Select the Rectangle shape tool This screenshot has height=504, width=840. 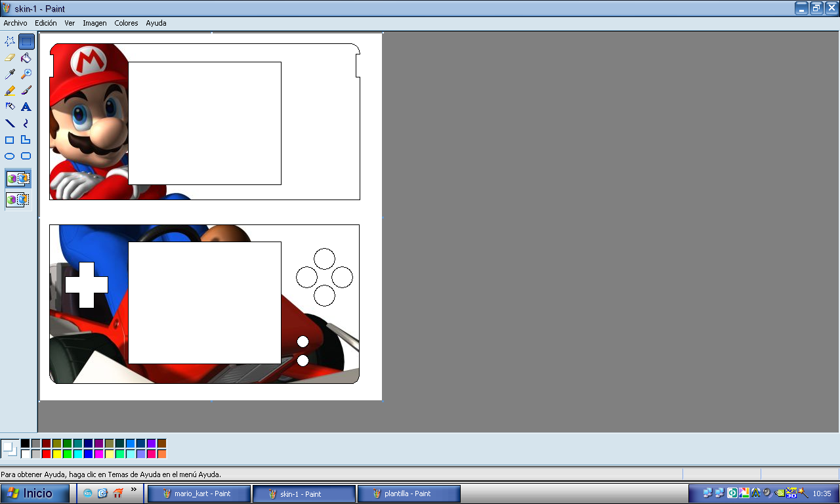click(10, 140)
